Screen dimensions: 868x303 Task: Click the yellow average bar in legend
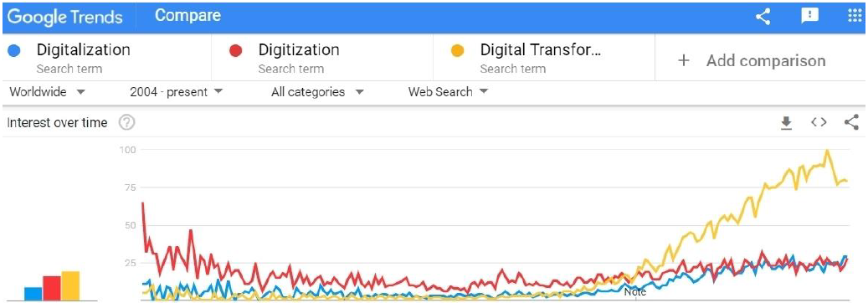click(71, 285)
